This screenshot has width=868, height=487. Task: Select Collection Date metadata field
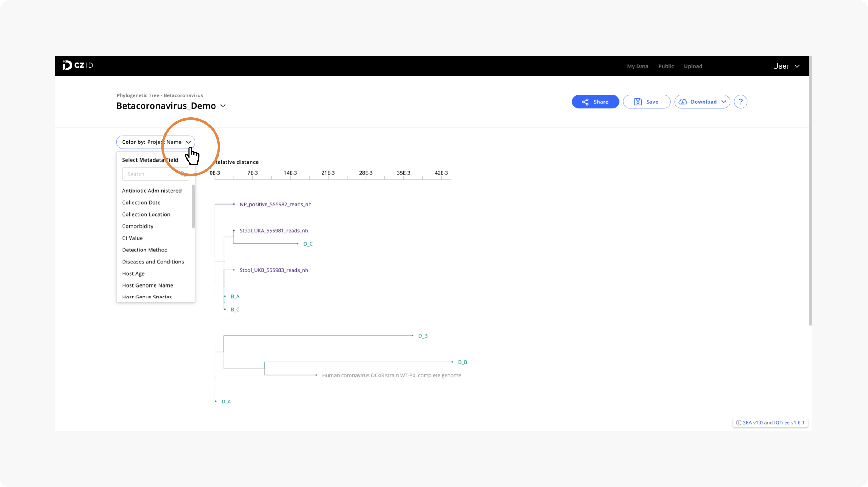click(x=141, y=202)
